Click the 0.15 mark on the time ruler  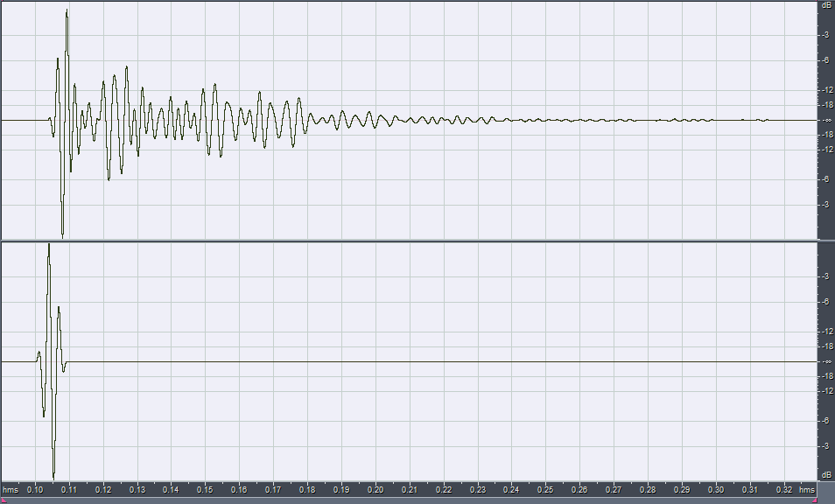[205, 490]
